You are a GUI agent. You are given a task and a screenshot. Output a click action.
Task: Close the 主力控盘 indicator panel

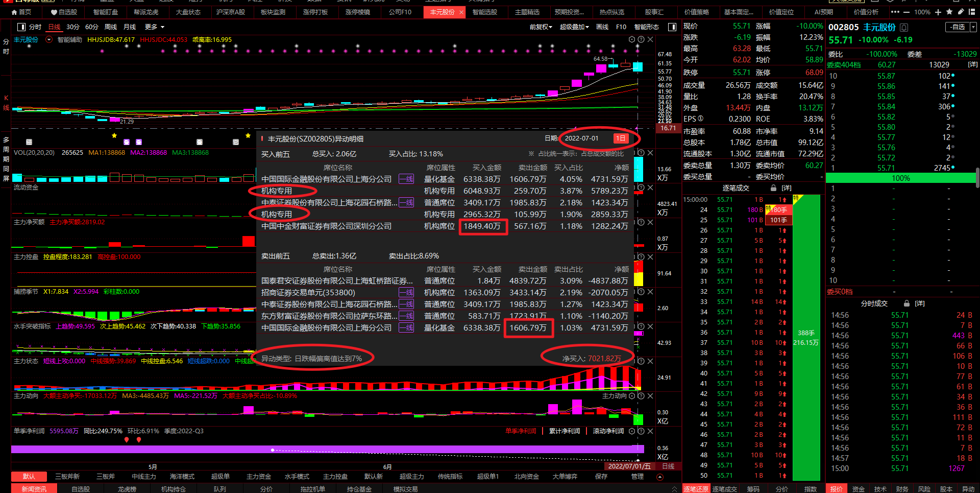click(650, 257)
